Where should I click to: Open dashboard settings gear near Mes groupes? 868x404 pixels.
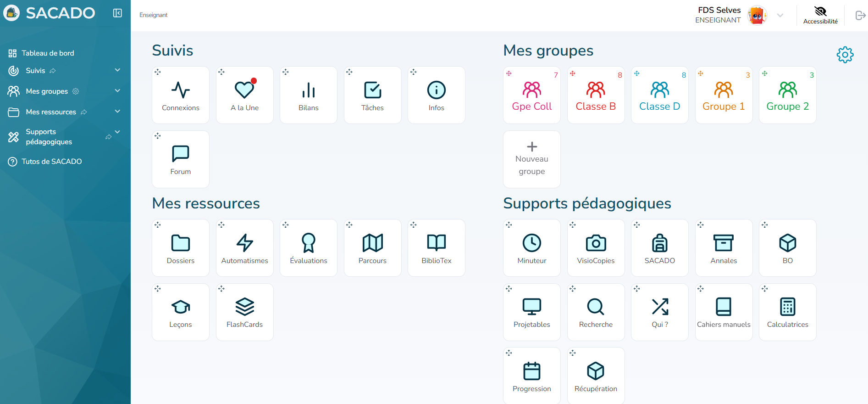(x=845, y=55)
